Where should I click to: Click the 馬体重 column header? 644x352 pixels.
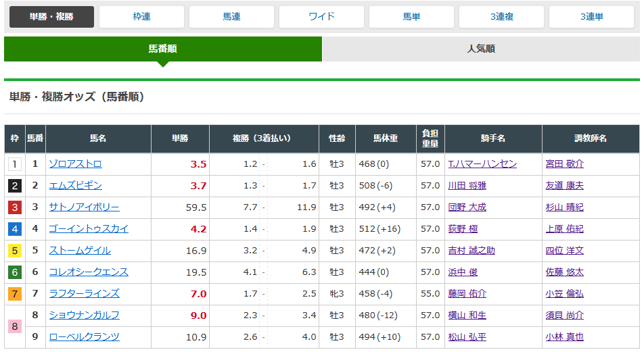[x=386, y=139]
